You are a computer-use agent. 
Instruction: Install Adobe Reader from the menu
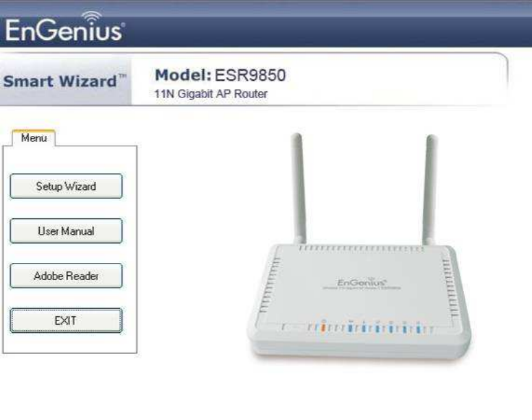click(x=66, y=275)
